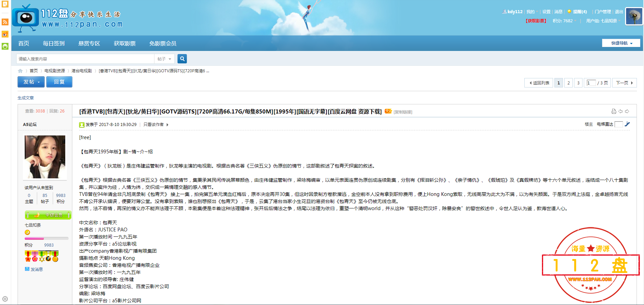Share via the Weibo icon in sidebar
Image resolution: width=644 pixels, height=305 pixels.
point(5,34)
